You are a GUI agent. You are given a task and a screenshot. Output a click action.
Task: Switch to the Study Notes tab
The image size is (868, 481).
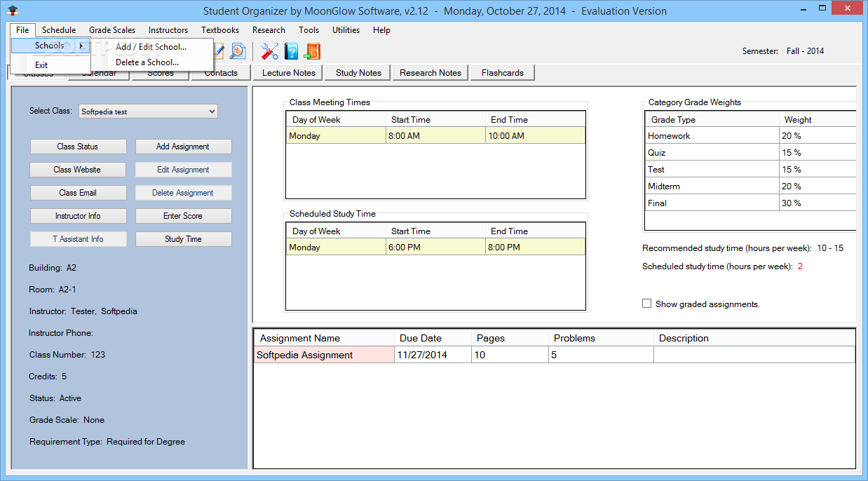pyautogui.click(x=358, y=73)
